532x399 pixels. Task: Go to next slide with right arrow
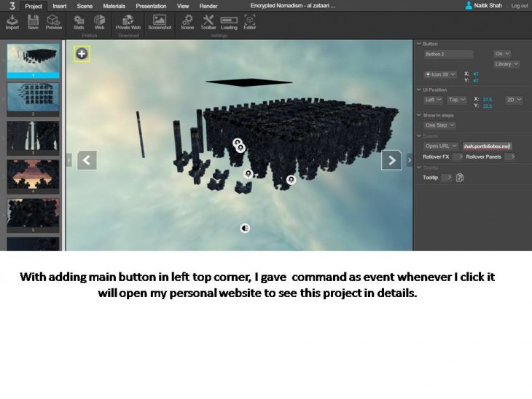[x=392, y=160]
